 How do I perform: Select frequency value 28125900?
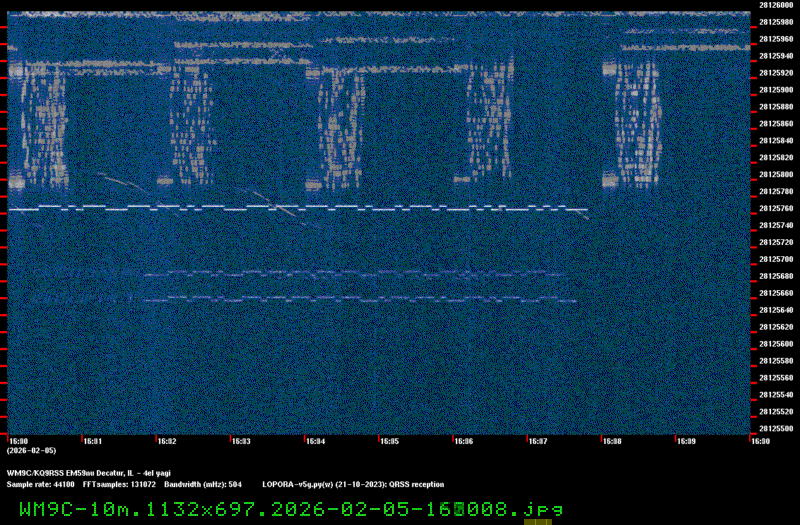776,90
